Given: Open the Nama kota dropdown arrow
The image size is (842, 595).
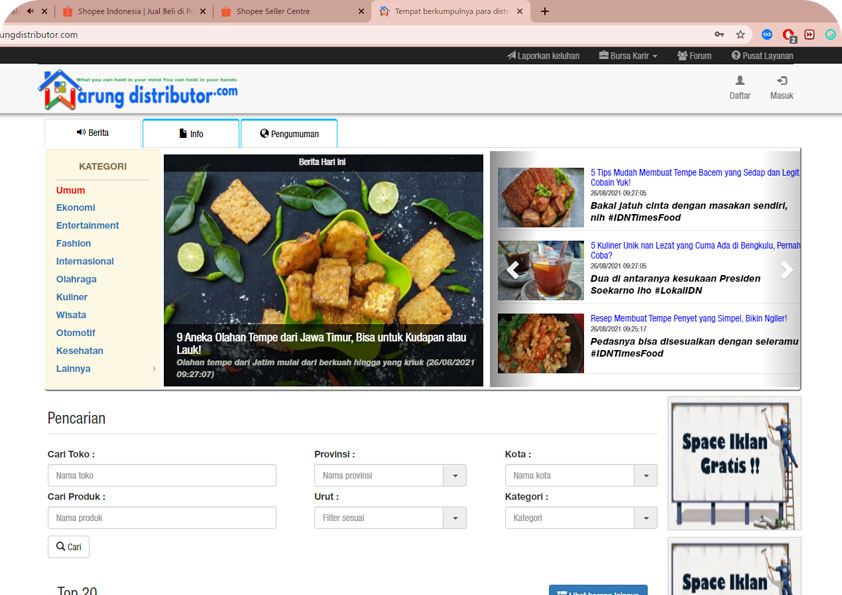Looking at the screenshot, I should 646,475.
